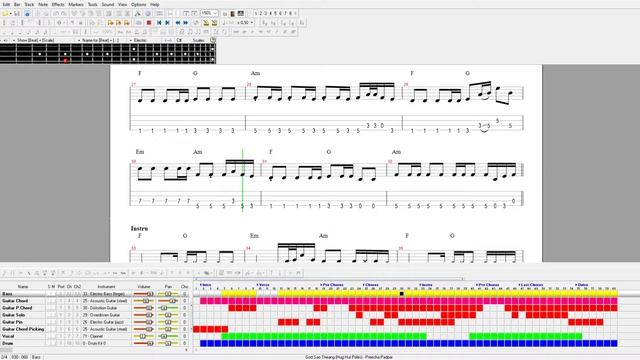Open the Note menu

(43, 4)
